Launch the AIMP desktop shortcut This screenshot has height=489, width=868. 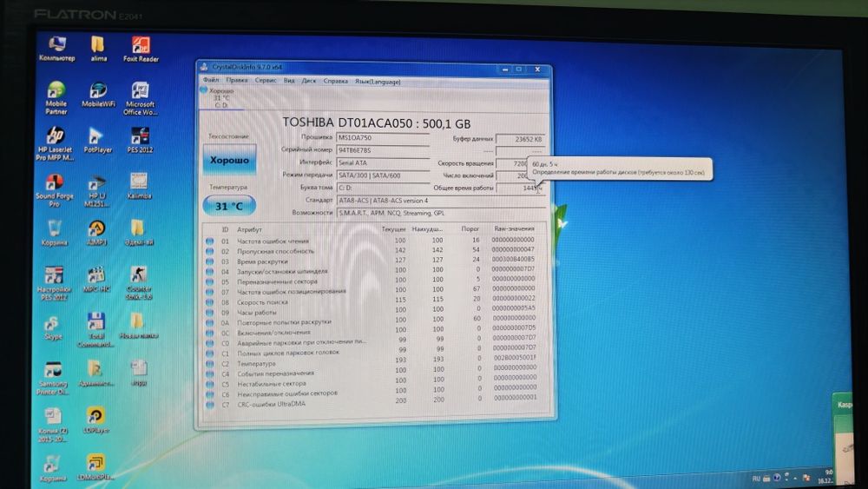(96, 233)
